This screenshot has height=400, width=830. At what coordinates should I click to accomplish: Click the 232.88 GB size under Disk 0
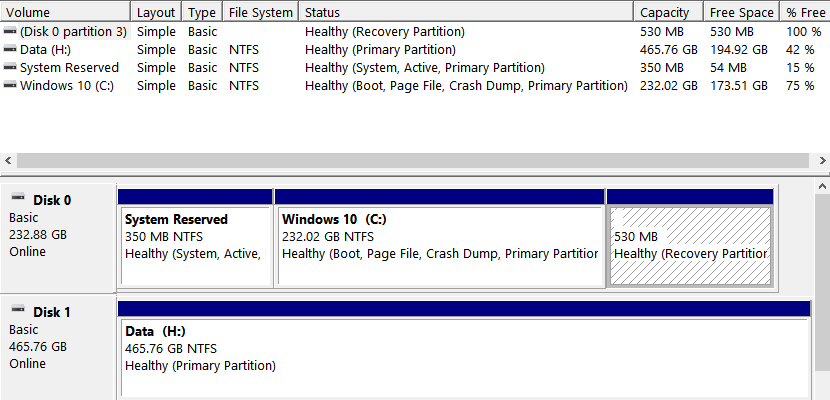coord(38,234)
